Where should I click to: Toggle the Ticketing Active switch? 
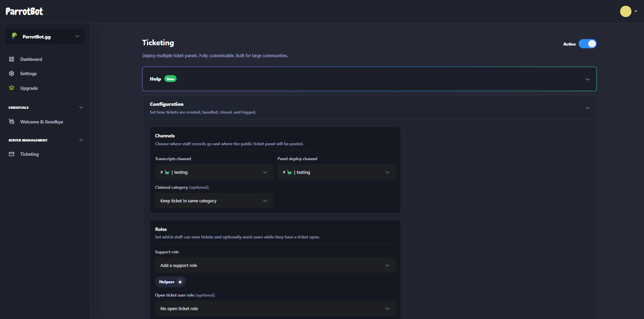pyautogui.click(x=588, y=44)
